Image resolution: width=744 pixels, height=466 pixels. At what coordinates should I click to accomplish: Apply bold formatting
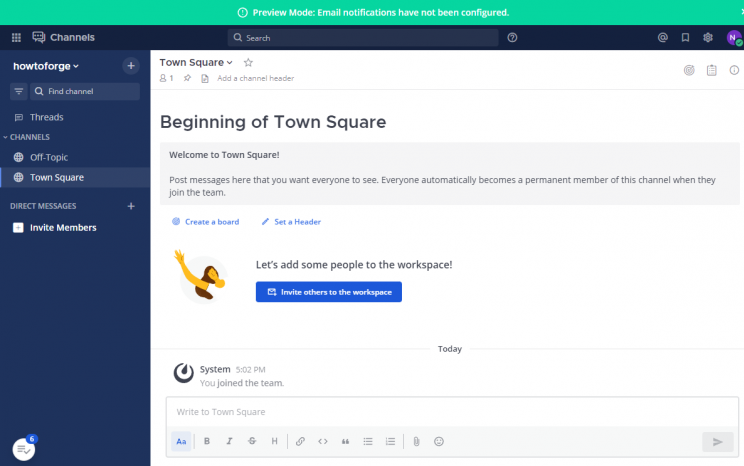(207, 441)
